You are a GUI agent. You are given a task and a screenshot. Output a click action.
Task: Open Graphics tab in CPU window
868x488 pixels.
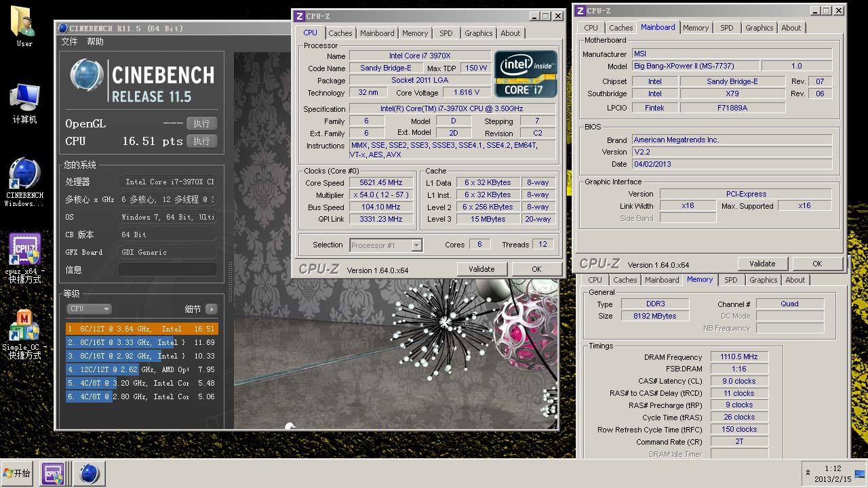tap(479, 33)
